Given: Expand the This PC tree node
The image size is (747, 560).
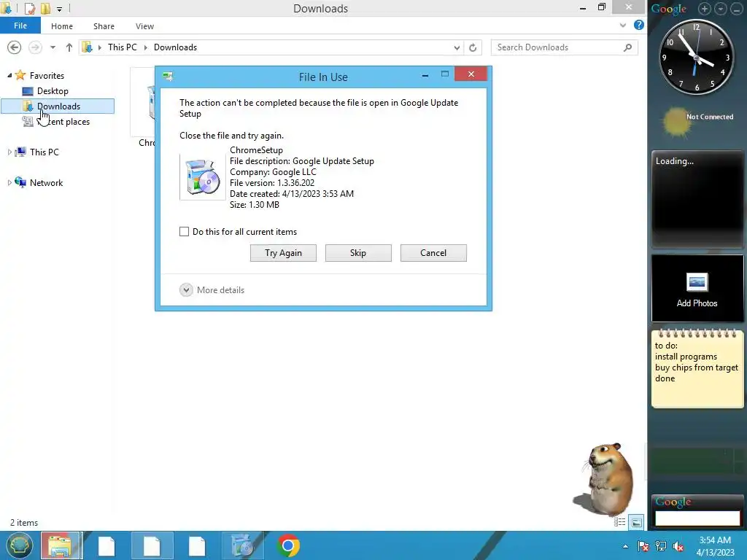Looking at the screenshot, I should 9,152.
